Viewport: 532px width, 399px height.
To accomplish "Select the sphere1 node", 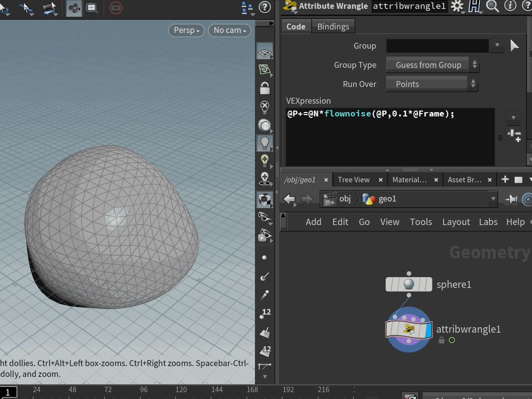I will pyautogui.click(x=409, y=285).
